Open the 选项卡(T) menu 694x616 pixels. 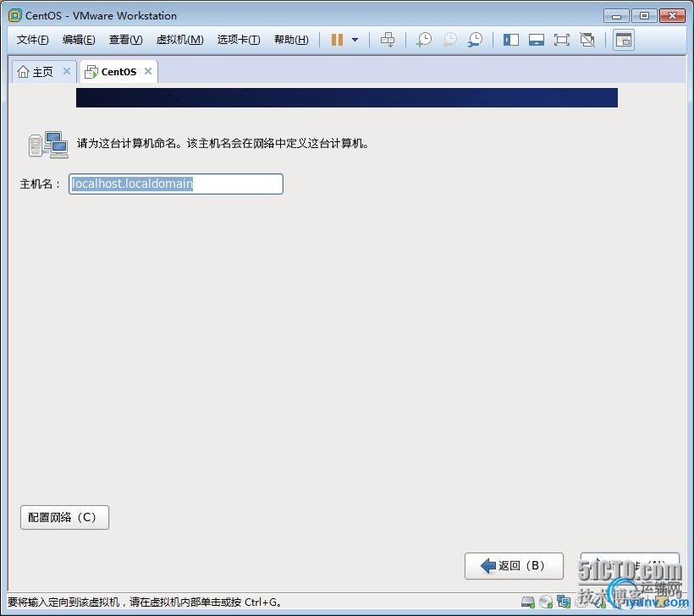click(239, 40)
